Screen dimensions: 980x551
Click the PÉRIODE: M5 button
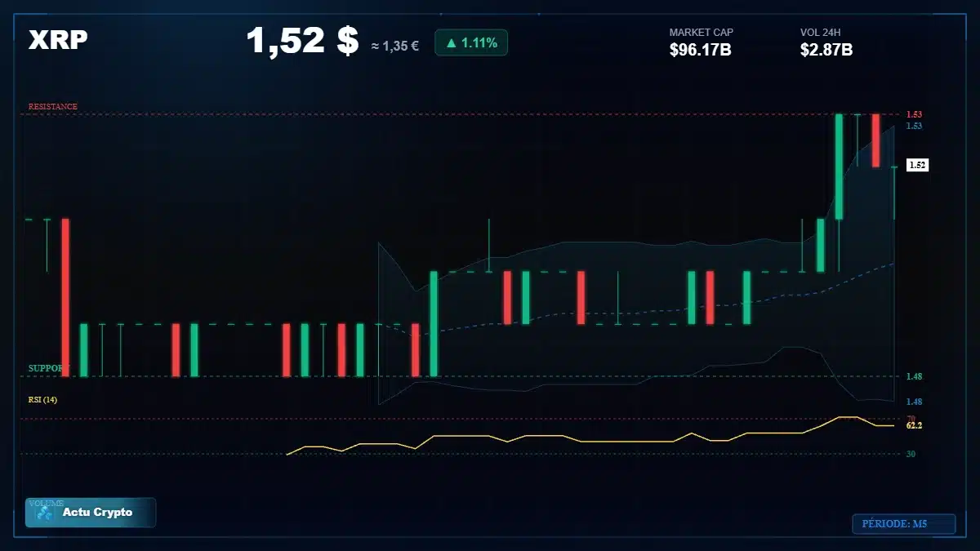tap(903, 524)
